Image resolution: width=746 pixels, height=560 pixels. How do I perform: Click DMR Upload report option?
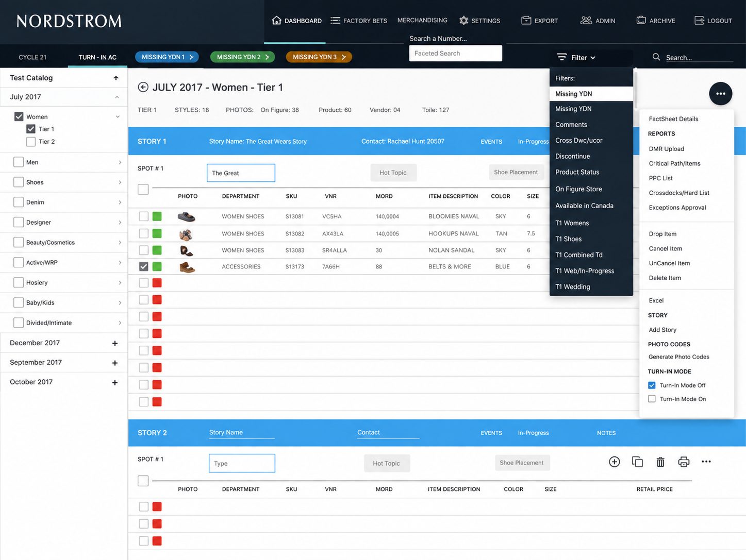point(666,149)
